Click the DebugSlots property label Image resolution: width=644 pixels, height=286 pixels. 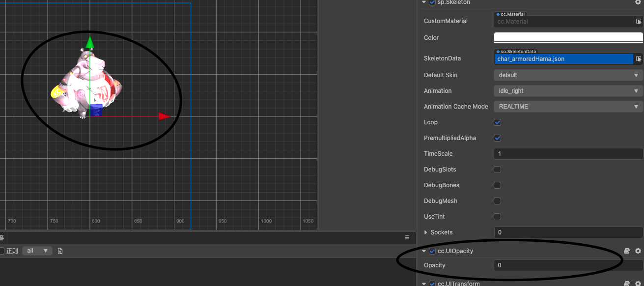click(x=440, y=170)
